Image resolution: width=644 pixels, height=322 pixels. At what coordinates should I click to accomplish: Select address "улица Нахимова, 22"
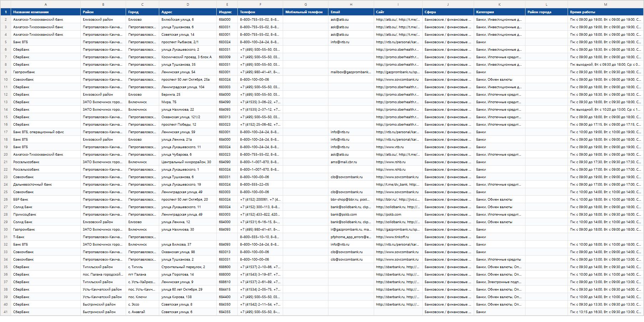(x=188, y=110)
